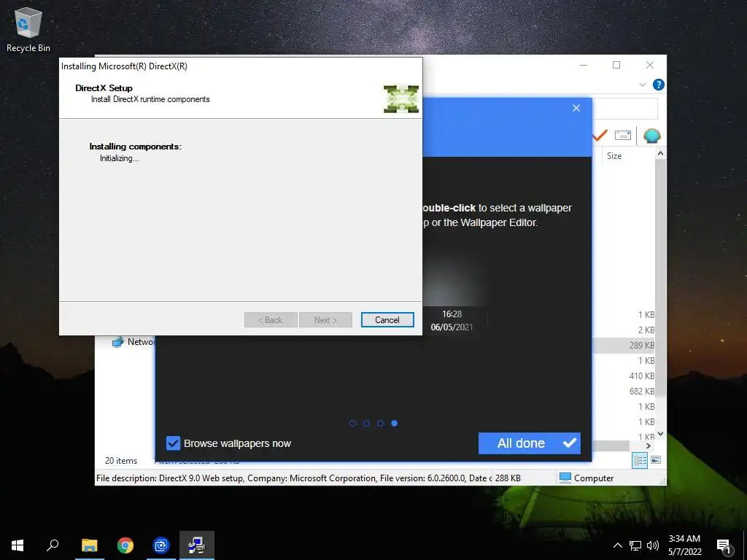
Task: Switch Explorer to details view icon
Action: tap(640, 460)
